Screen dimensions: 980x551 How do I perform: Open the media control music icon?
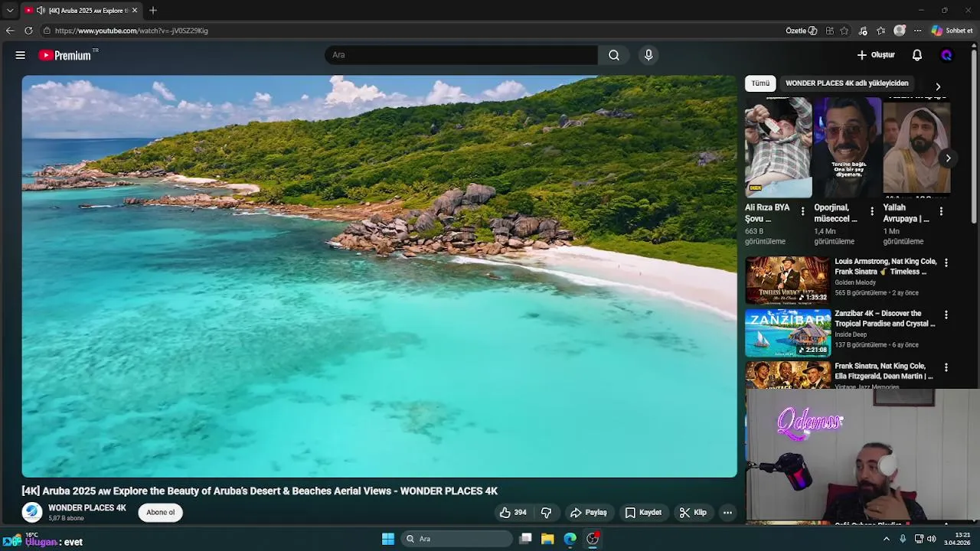point(863,31)
